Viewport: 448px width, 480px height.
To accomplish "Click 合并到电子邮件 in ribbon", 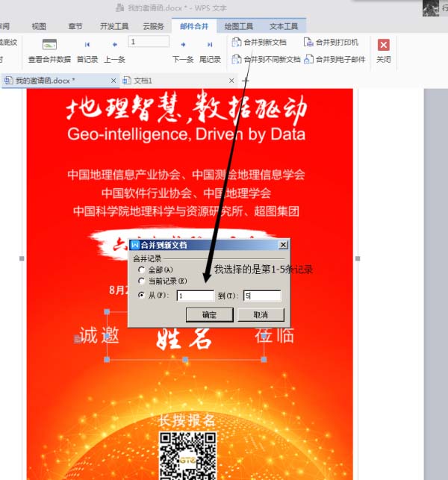I will tap(335, 59).
